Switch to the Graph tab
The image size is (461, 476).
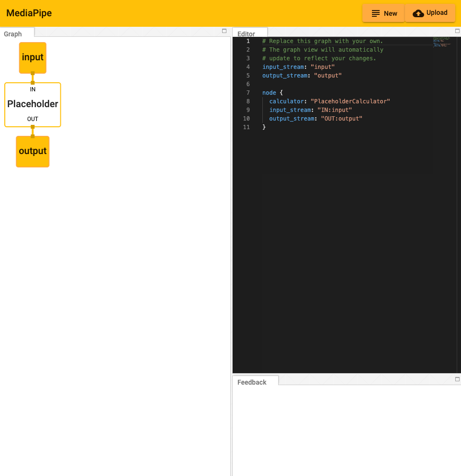(13, 34)
